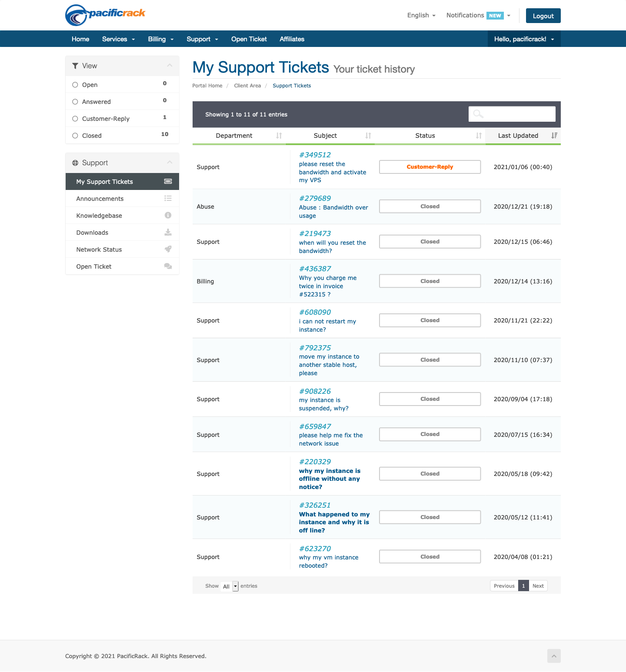Image resolution: width=626 pixels, height=672 pixels.
Task: Click the View filter funnel icon
Action: (x=75, y=66)
